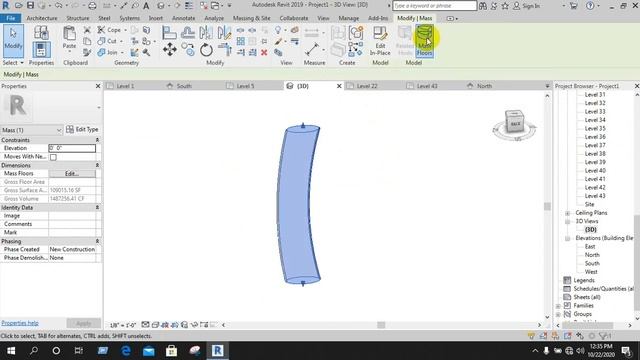Open the Select panel dropdown

[13, 62]
